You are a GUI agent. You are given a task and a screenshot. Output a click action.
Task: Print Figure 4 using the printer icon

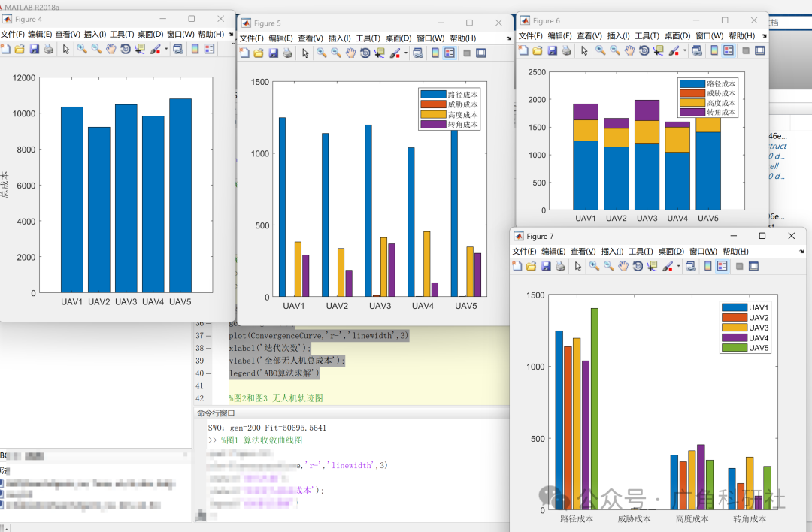click(x=49, y=49)
